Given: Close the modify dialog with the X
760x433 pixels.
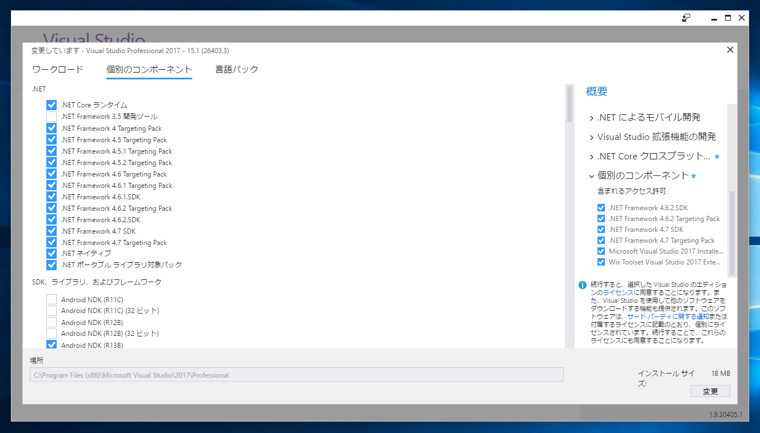Looking at the screenshot, I should [x=730, y=50].
